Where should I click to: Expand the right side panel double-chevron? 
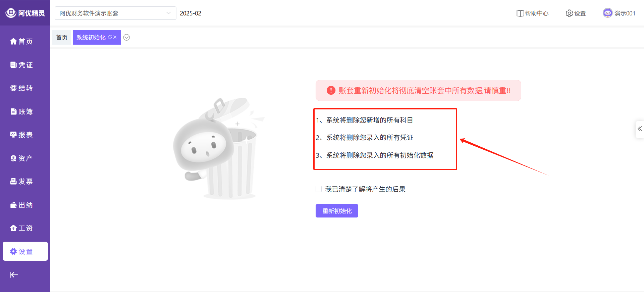click(640, 129)
